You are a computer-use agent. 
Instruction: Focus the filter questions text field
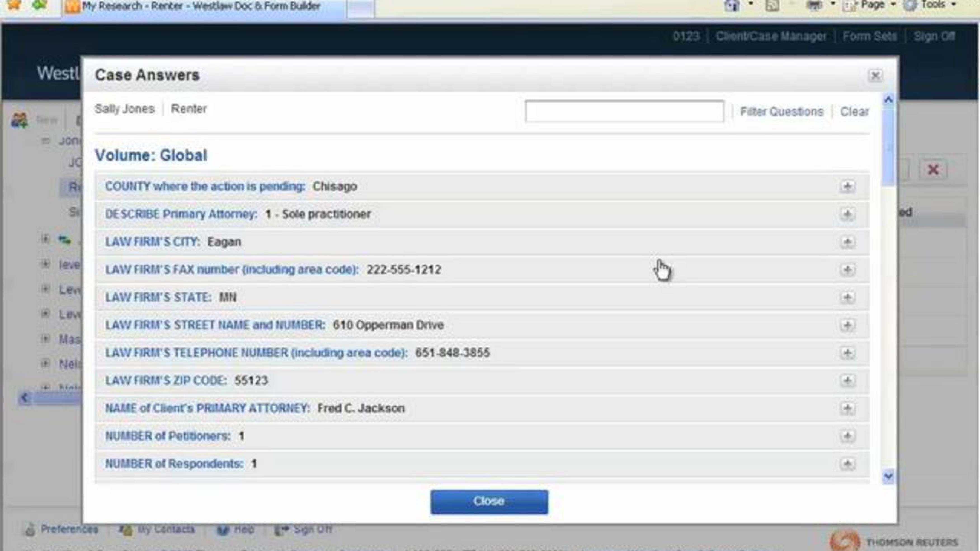(x=624, y=112)
